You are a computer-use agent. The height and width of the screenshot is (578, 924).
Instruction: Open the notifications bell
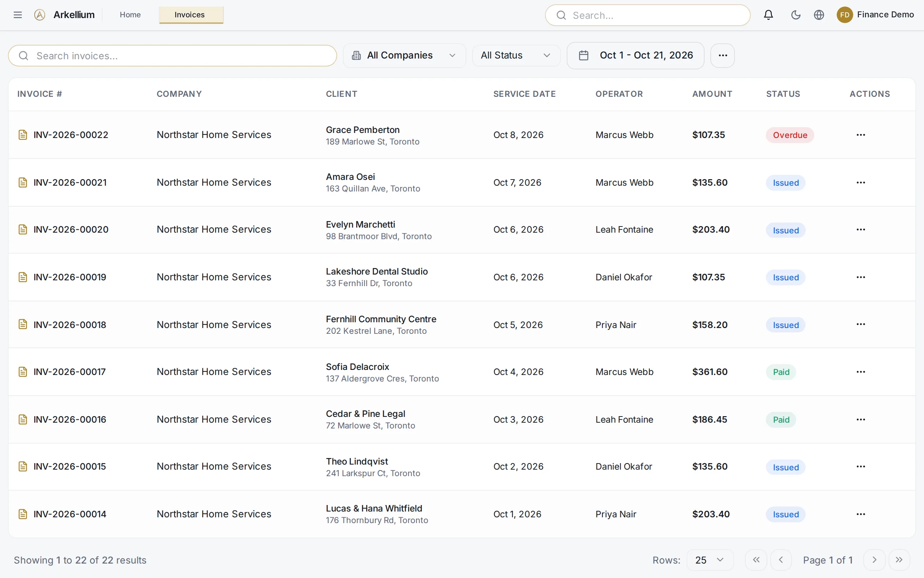[768, 15]
